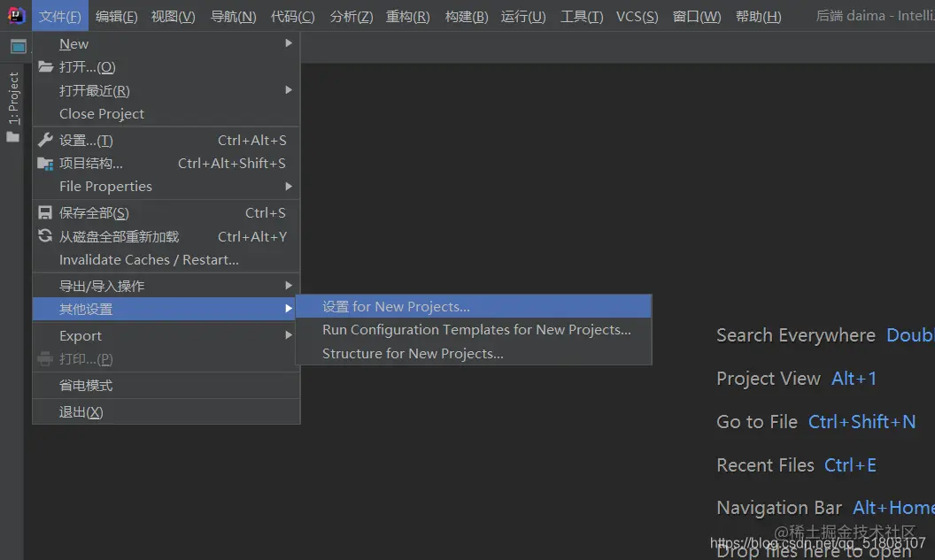The image size is (935, 560).
Task: Expand the Export submenu arrow
Action: 289,335
